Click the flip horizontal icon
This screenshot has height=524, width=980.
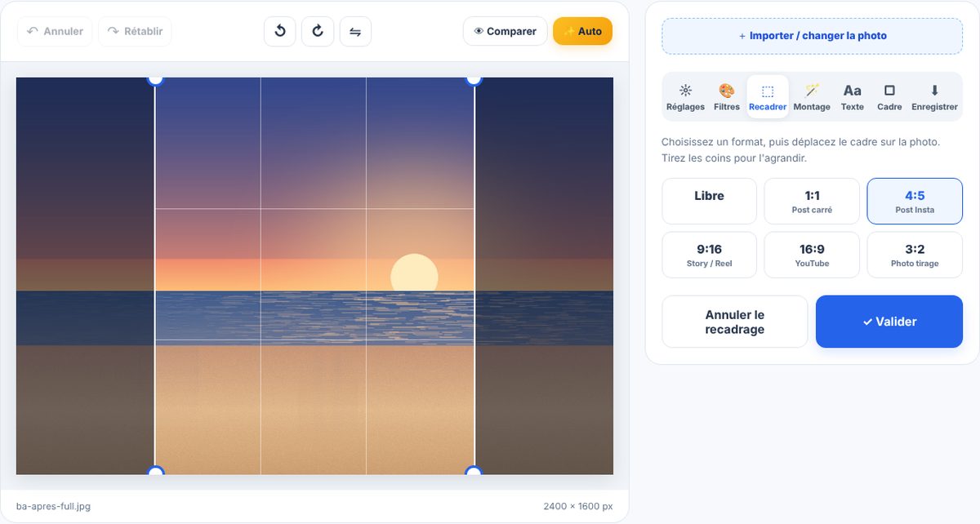(355, 31)
